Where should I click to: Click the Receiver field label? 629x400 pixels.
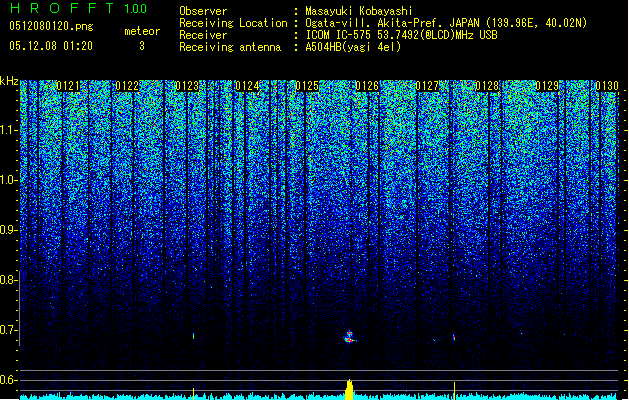coord(203,35)
